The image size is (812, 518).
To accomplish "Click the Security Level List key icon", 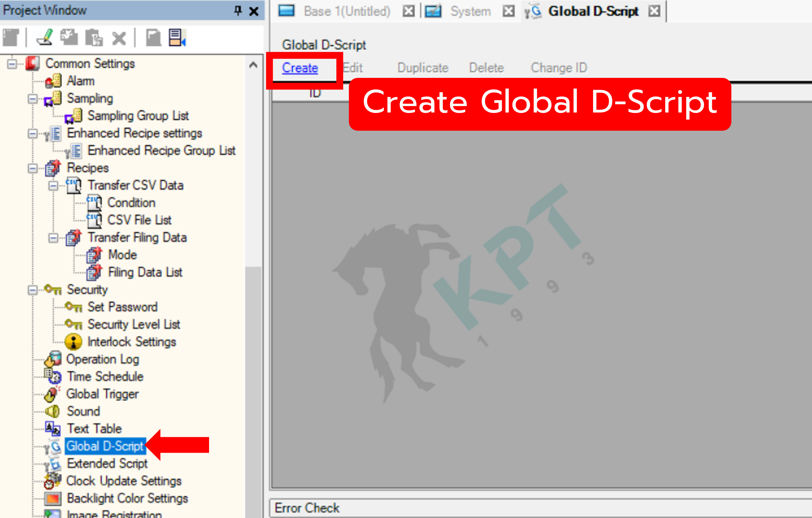I will [x=74, y=324].
